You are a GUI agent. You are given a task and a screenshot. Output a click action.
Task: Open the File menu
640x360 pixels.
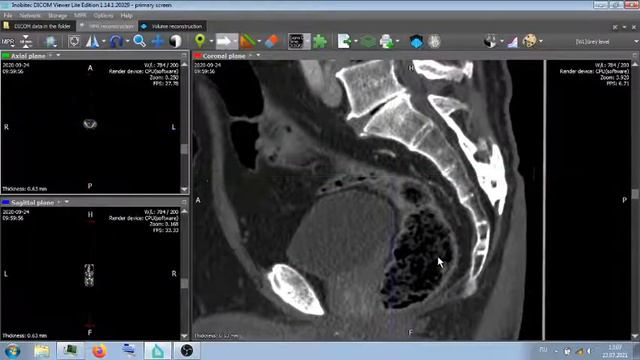coord(8,16)
